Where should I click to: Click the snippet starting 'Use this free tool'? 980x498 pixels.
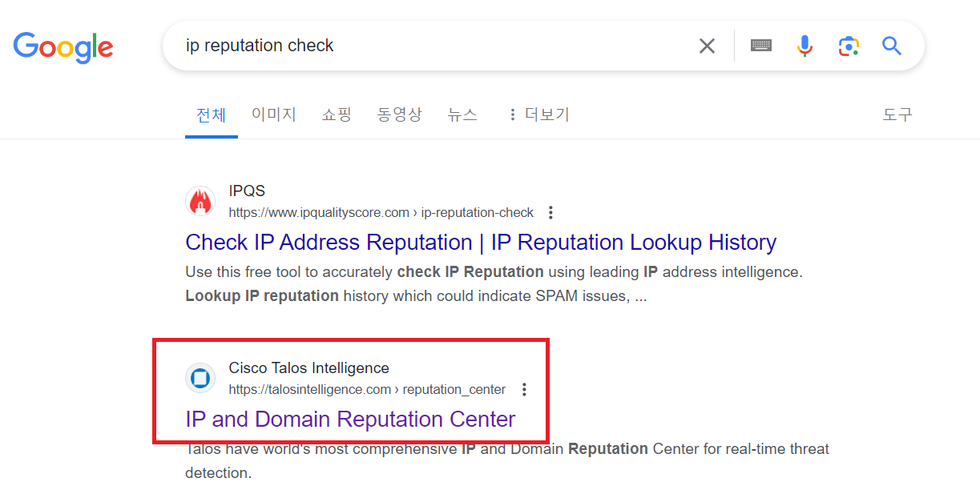click(x=494, y=283)
